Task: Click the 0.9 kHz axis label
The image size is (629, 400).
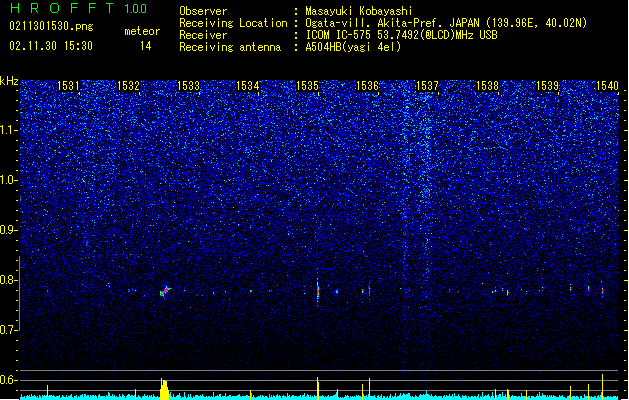Action: tap(9, 230)
